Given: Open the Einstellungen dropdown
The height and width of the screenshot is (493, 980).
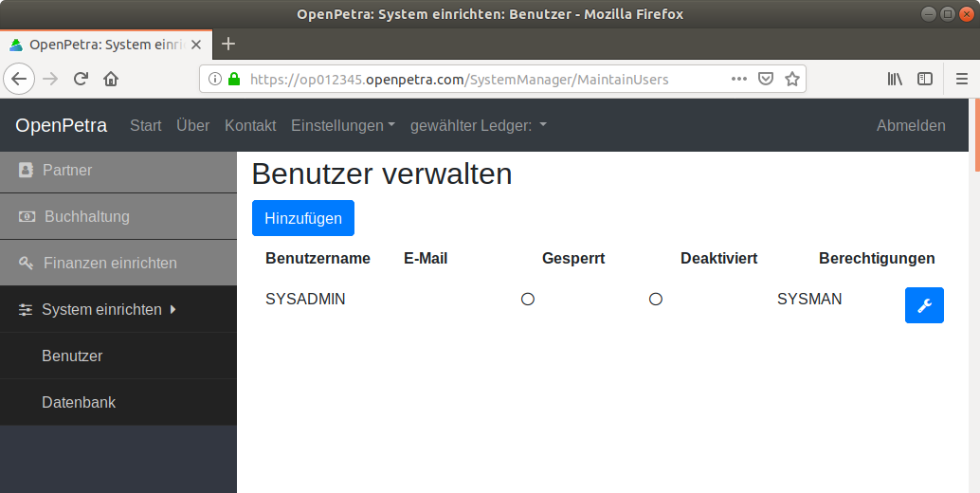Looking at the screenshot, I should [343, 125].
